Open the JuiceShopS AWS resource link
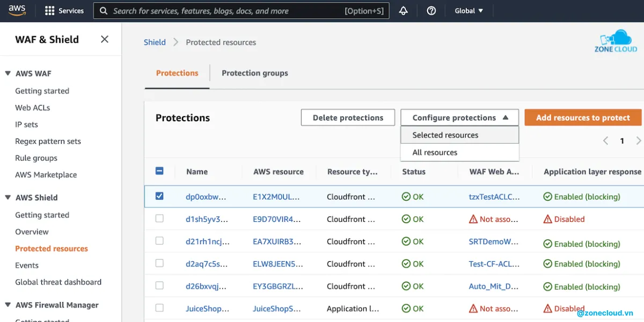Viewport: 644px width, 322px height. [277, 309]
